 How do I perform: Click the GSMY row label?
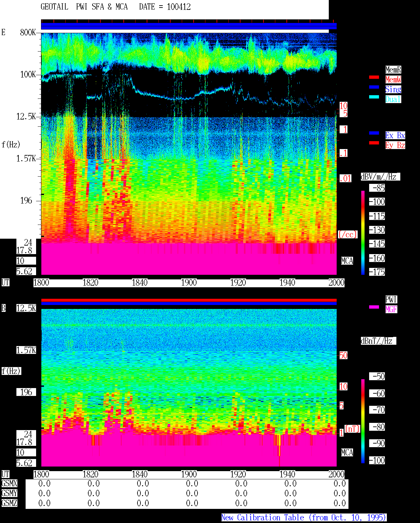9,493
